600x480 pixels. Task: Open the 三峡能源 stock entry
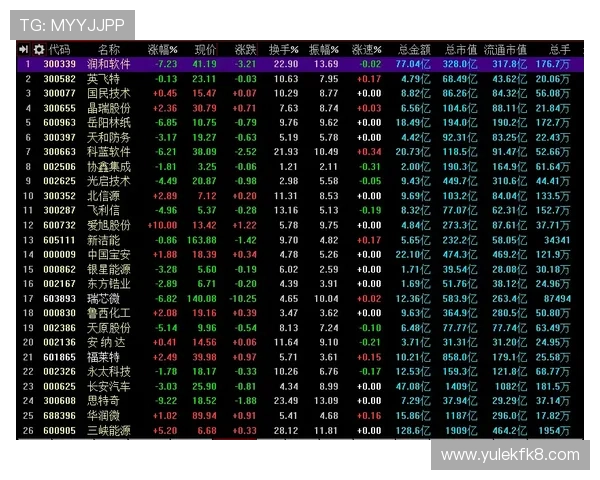point(108,430)
